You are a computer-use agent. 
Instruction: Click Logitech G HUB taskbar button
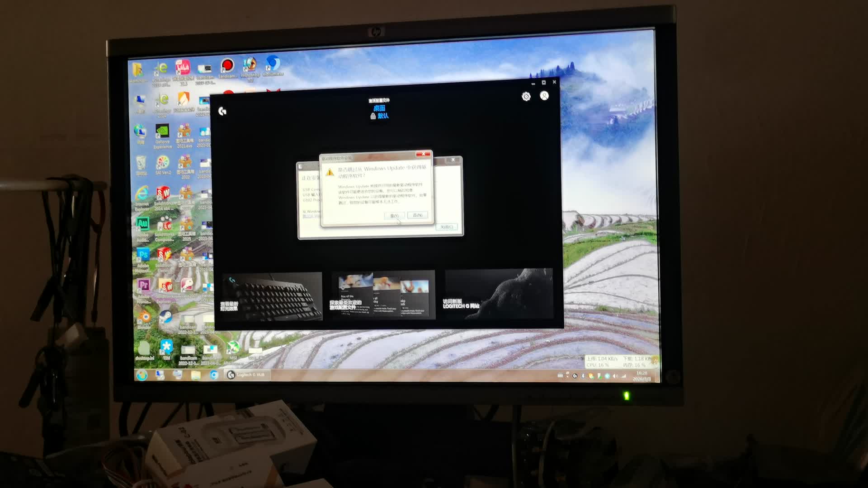pyautogui.click(x=247, y=375)
